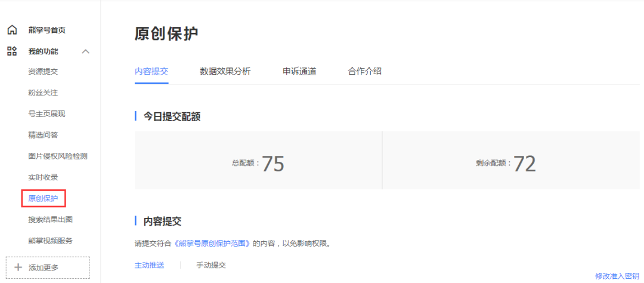Image resolution: width=644 pixels, height=283 pixels.
Task: Open 熊掌号首页 in the sidebar
Action: click(x=47, y=30)
